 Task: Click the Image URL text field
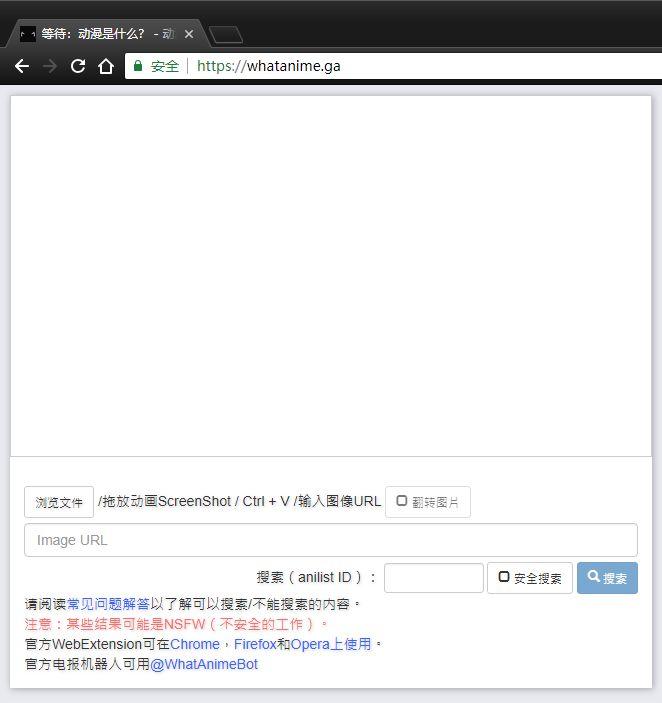point(330,540)
